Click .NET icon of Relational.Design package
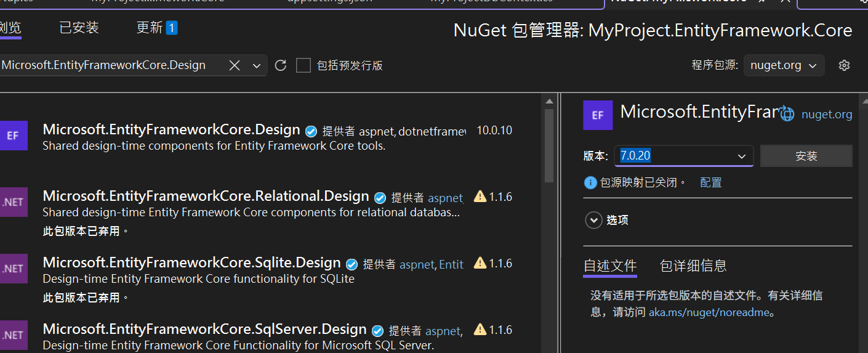Viewport: 868px width, 353px height. point(13,202)
